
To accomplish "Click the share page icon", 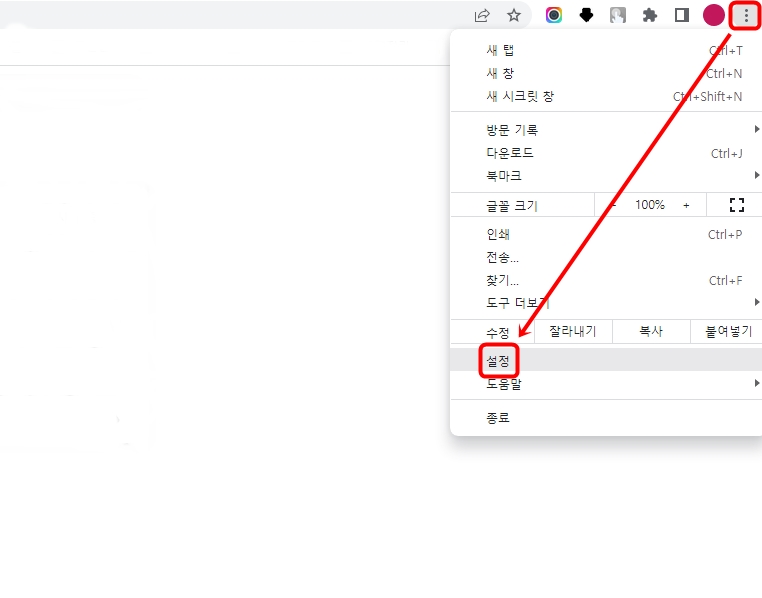I will pyautogui.click(x=482, y=16).
